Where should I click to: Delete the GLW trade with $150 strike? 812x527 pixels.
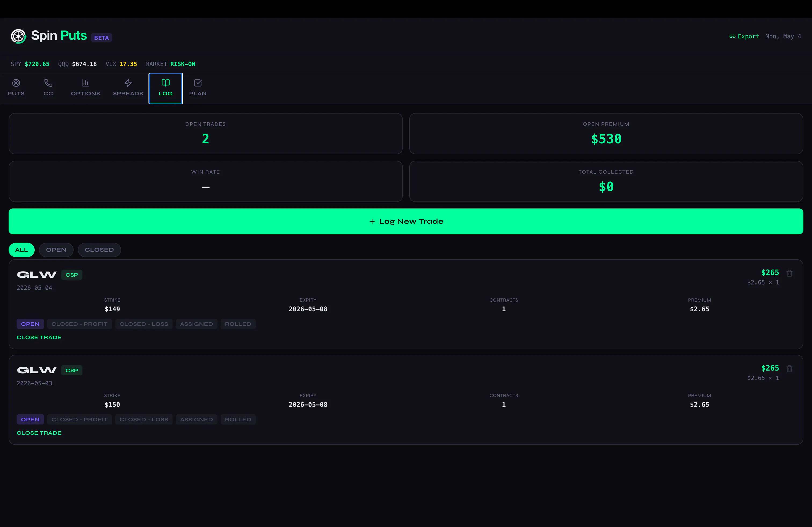789,368
